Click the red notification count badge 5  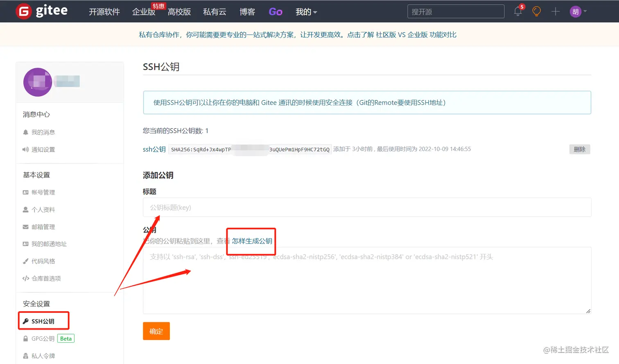[522, 7]
